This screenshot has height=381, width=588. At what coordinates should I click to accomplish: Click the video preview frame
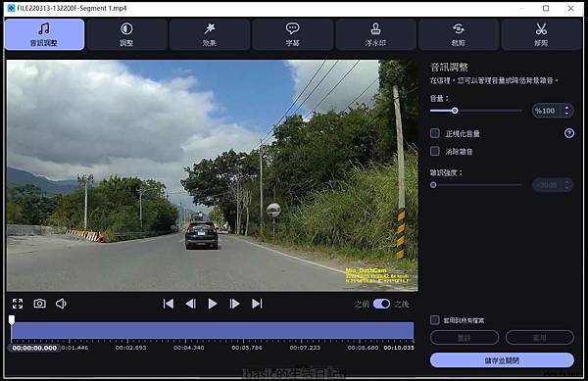[x=213, y=175]
